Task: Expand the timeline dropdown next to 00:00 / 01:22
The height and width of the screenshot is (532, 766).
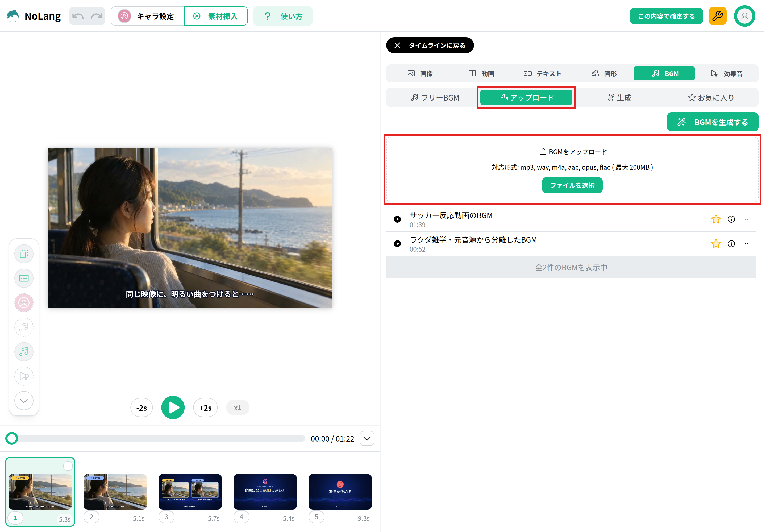Action: tap(367, 439)
